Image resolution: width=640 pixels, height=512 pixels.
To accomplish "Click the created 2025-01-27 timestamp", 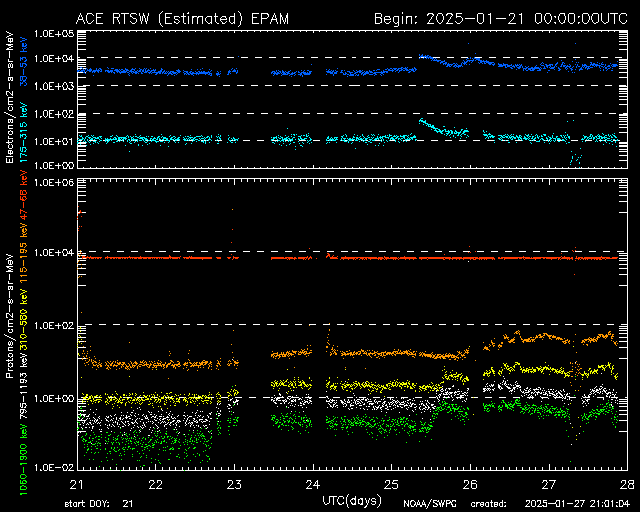I will click(x=550, y=504).
